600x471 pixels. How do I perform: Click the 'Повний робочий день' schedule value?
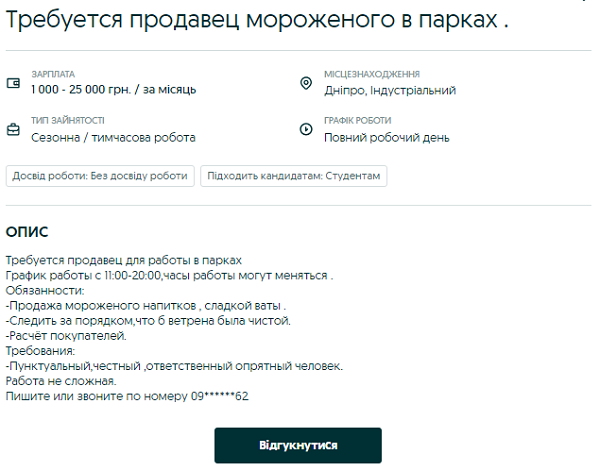[x=387, y=137]
